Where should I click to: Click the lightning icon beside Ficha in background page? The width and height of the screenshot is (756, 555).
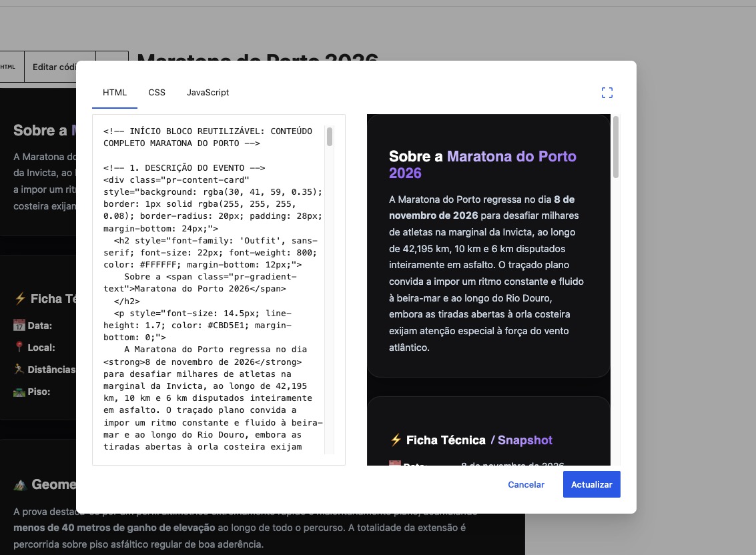click(x=20, y=298)
